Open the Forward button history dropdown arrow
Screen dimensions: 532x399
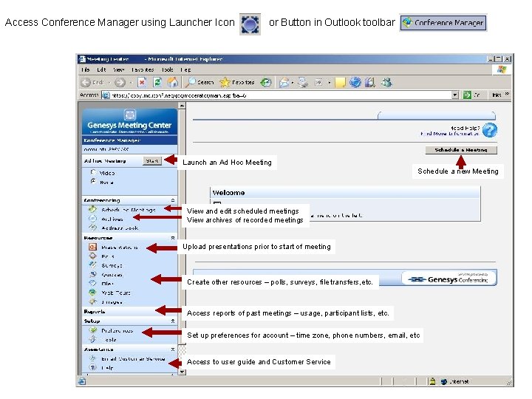pos(131,83)
